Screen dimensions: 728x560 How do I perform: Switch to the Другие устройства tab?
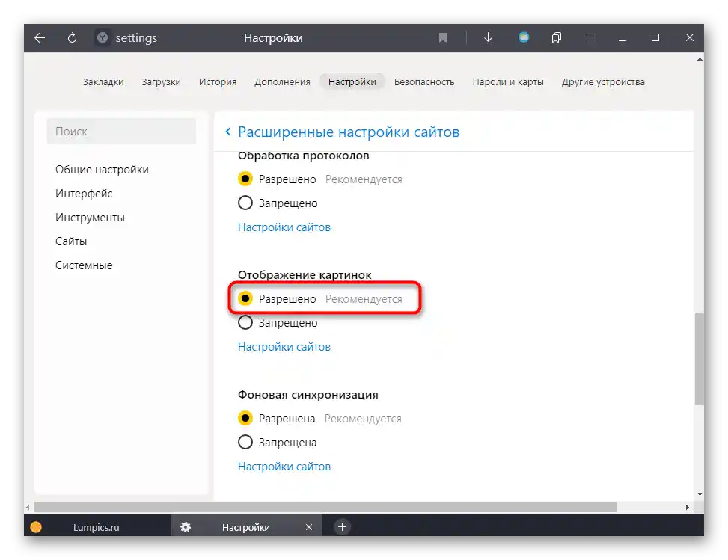603,82
